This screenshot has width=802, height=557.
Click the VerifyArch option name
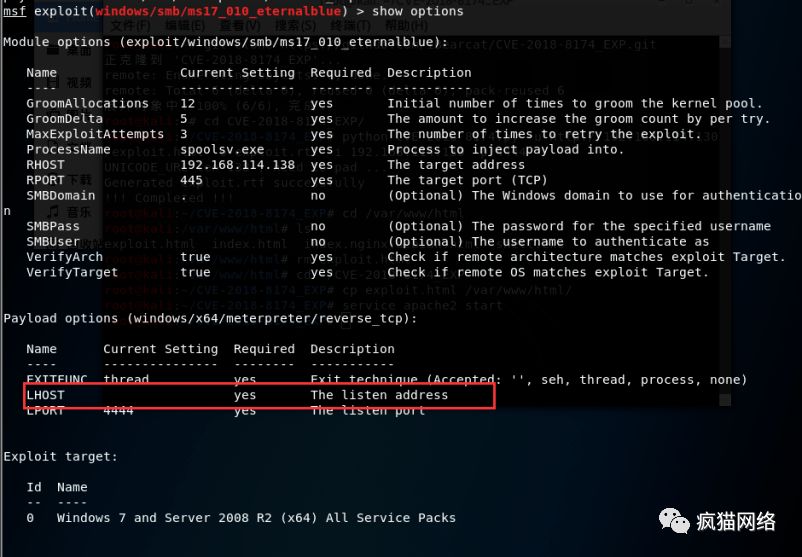64,257
